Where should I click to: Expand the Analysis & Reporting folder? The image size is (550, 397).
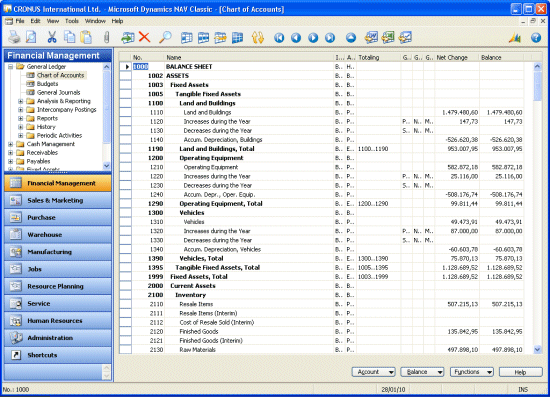point(21,101)
